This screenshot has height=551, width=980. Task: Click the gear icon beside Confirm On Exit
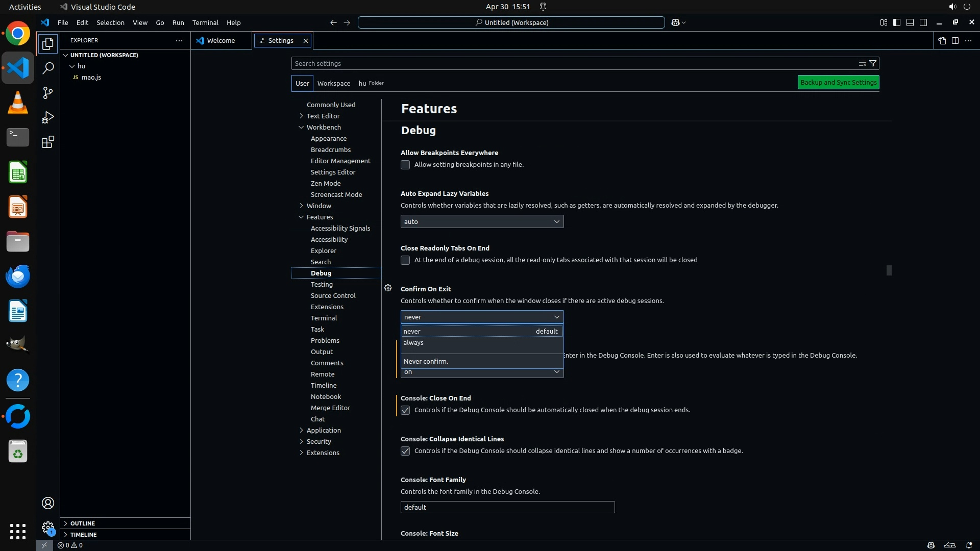[x=388, y=288]
